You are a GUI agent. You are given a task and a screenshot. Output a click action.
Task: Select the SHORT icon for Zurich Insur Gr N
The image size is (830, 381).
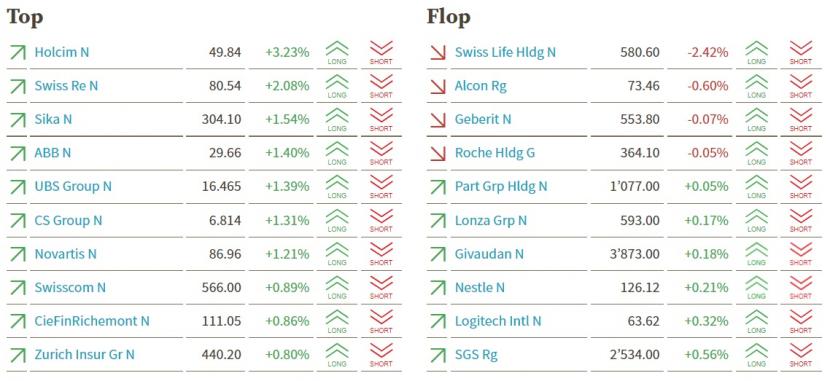click(x=381, y=355)
